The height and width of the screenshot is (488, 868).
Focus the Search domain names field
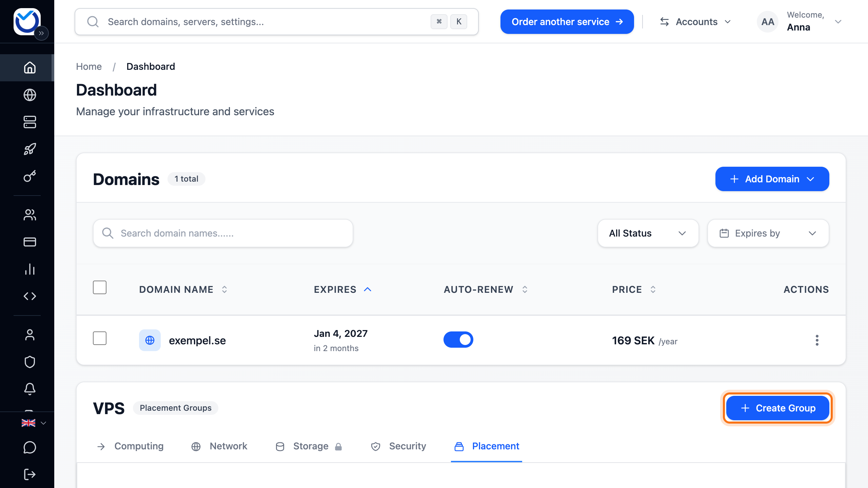pos(223,233)
